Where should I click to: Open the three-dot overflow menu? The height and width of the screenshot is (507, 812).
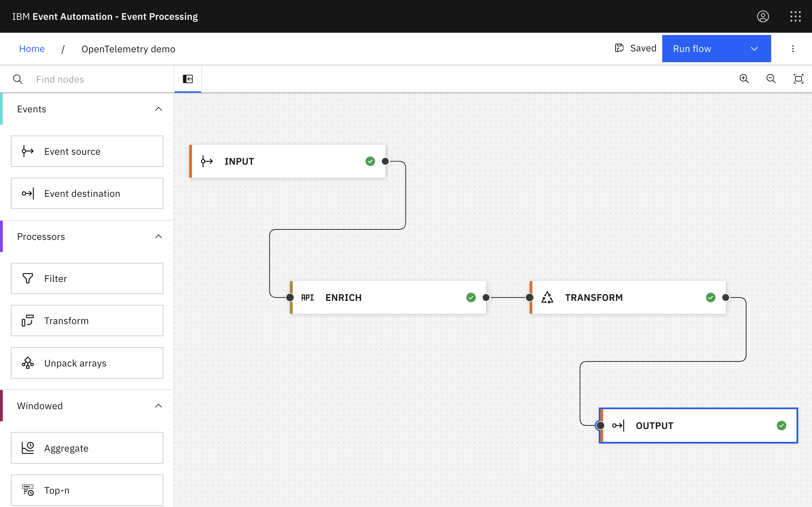(793, 49)
